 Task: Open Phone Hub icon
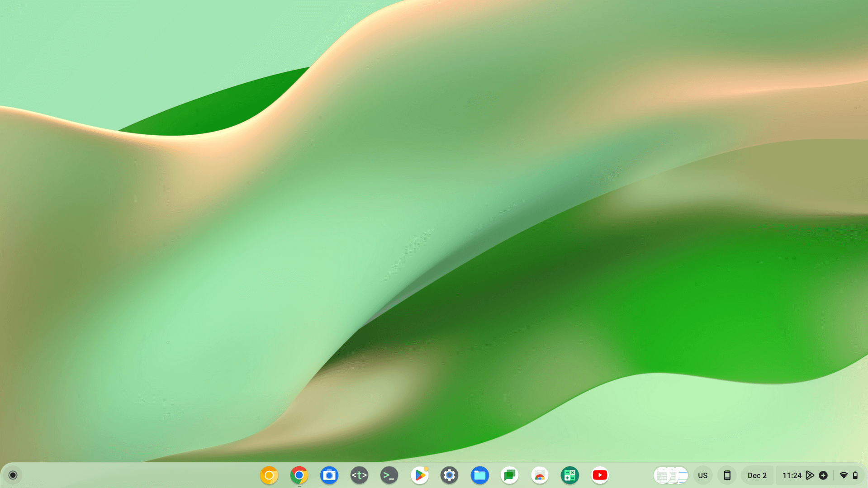tap(727, 475)
